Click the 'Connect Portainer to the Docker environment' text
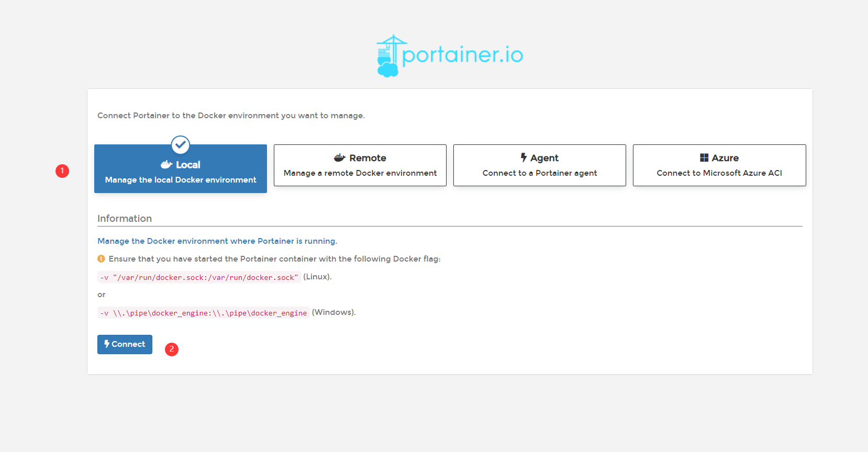This screenshot has width=868, height=452. 231,116
